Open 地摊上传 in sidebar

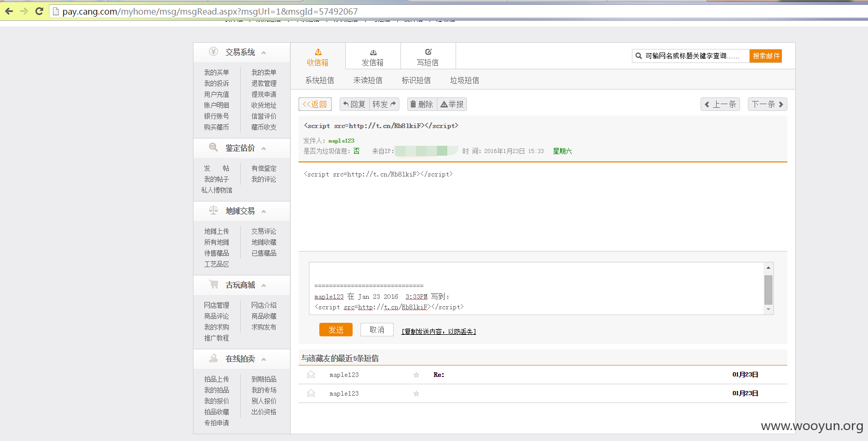pos(216,231)
